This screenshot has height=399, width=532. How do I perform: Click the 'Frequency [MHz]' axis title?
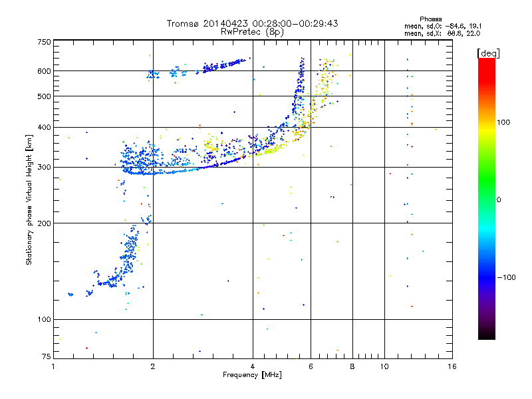point(252,375)
